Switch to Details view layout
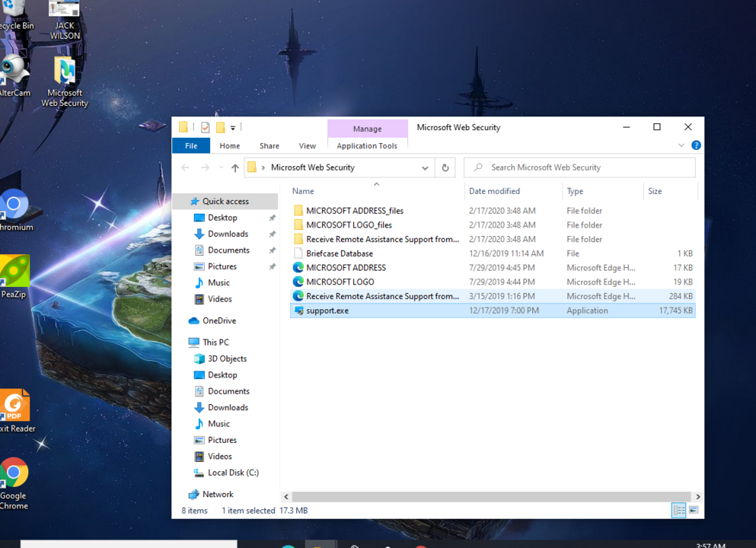This screenshot has height=548, width=756. click(678, 511)
